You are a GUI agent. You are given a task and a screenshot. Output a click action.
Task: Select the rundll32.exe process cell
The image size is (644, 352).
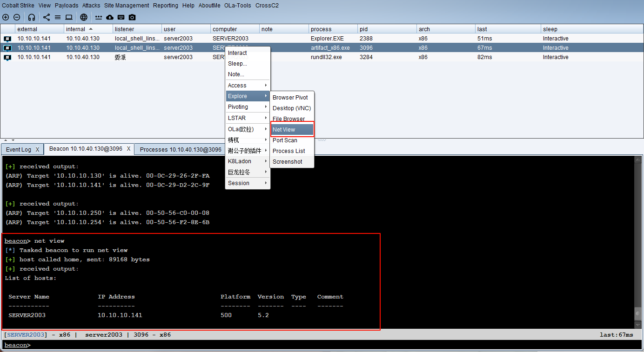(333, 57)
